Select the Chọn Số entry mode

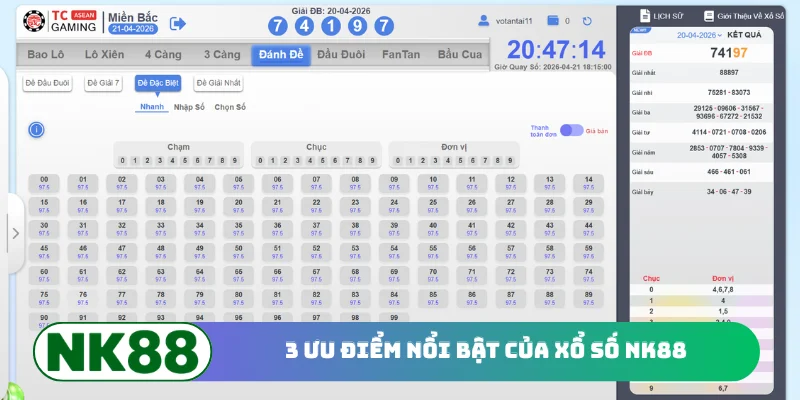coord(230,107)
